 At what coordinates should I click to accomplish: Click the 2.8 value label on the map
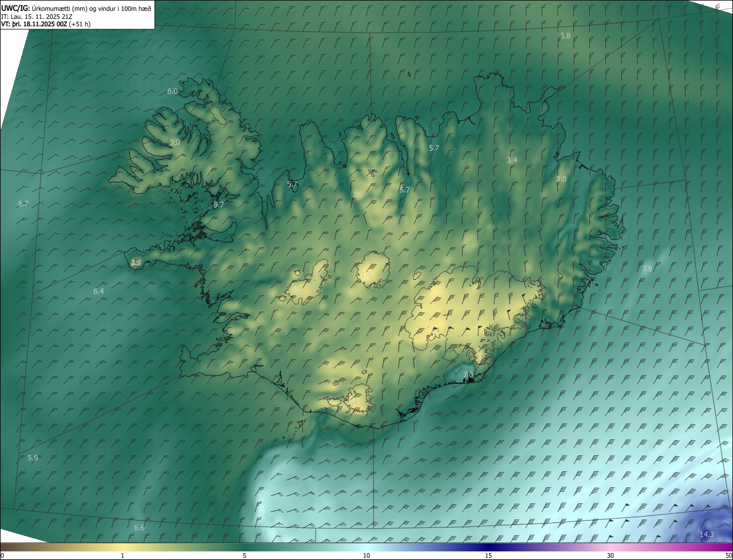pyautogui.click(x=136, y=263)
